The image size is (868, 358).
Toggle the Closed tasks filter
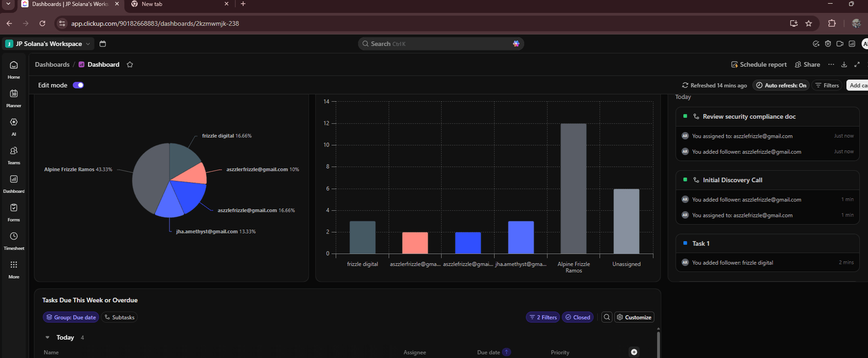578,317
